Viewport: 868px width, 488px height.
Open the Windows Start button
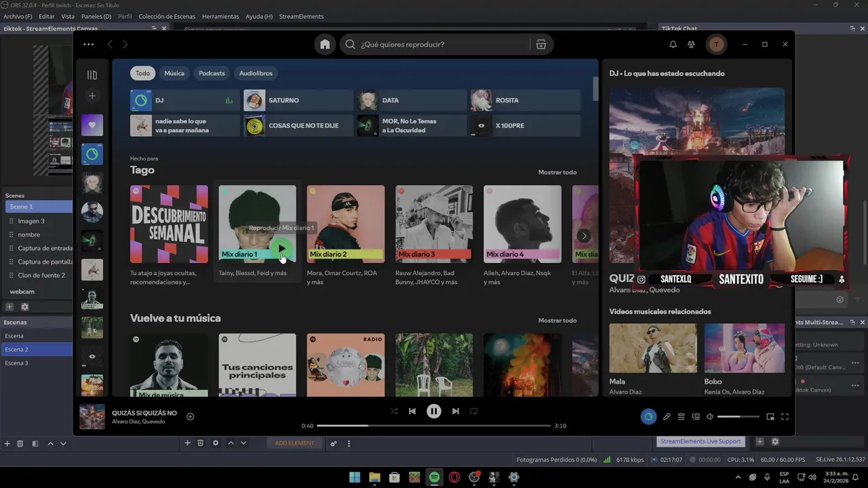[x=355, y=477]
